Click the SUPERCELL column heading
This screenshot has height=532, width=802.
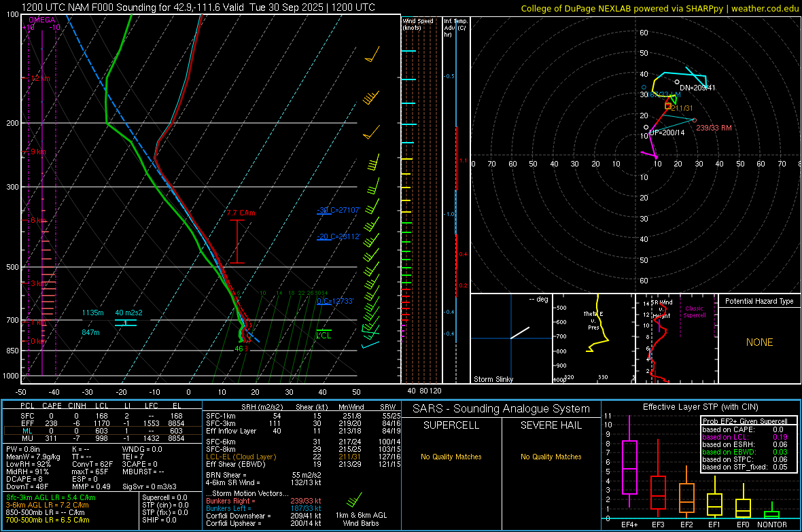[451, 425]
